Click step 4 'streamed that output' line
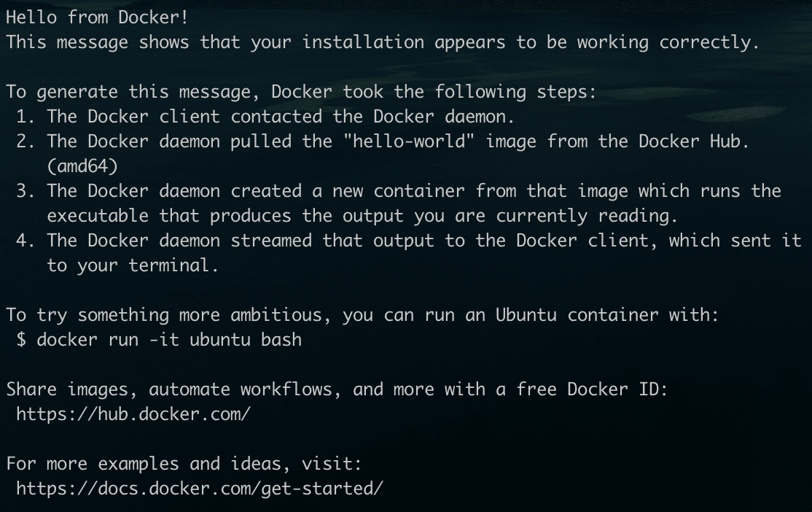812x512 pixels. click(x=409, y=241)
